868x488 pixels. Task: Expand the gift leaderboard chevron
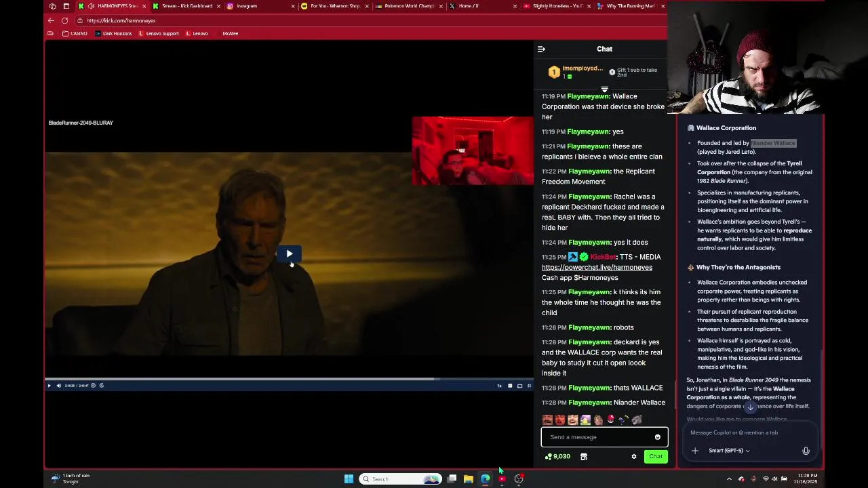tap(604, 89)
